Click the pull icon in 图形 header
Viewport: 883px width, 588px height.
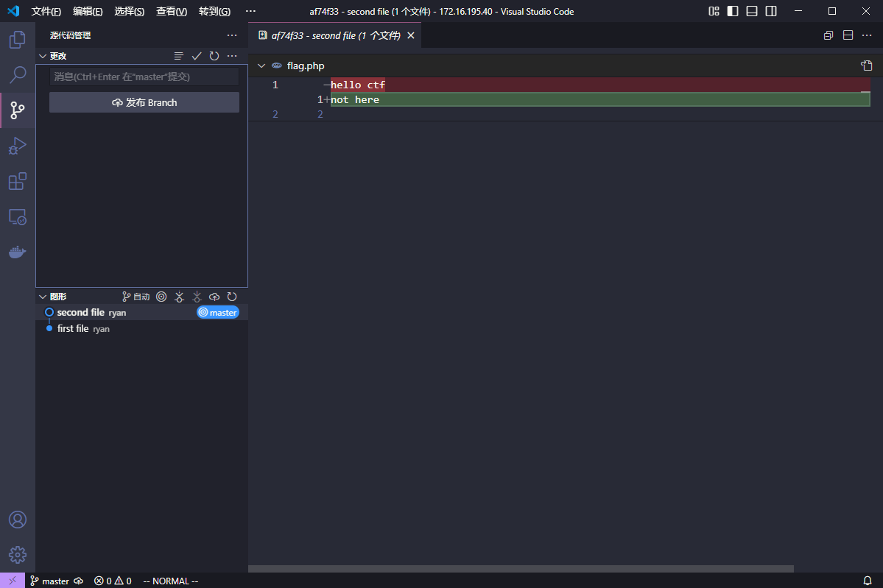197,297
